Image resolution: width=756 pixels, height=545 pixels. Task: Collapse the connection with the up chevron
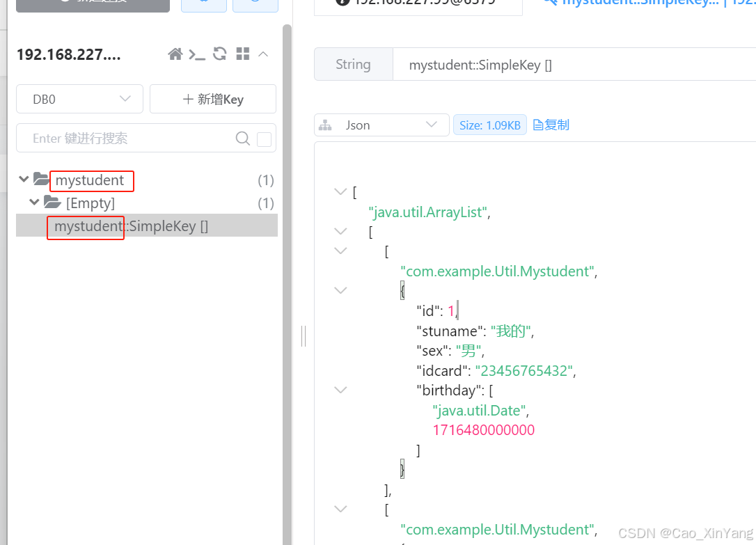point(263,54)
